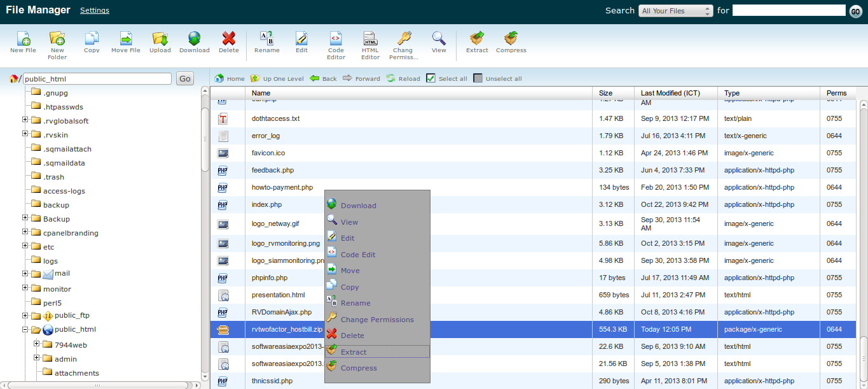Click the mail envelope folder icon in tree

pyautogui.click(x=48, y=274)
